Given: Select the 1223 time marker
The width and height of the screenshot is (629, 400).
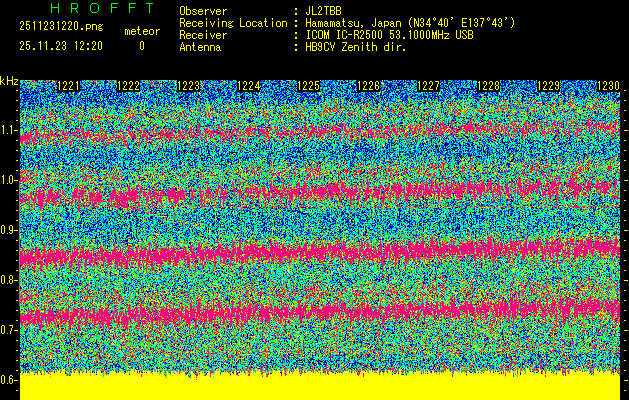Looking at the screenshot, I should pos(188,86).
